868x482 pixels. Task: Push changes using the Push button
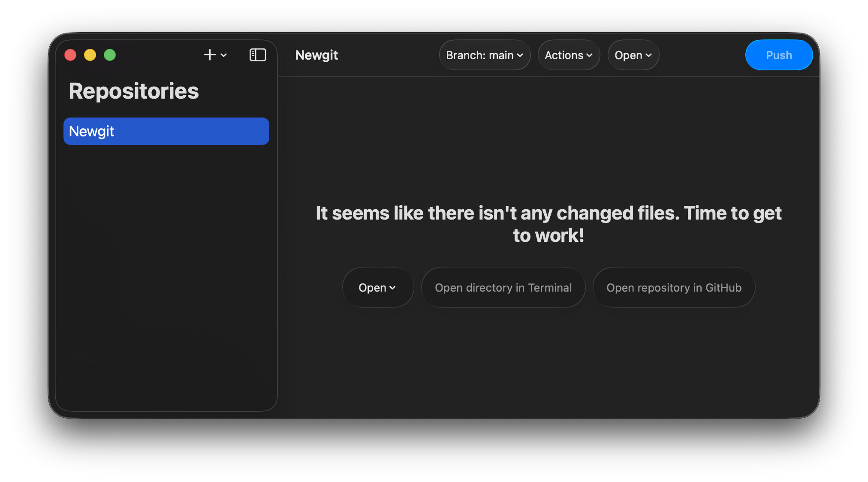pyautogui.click(x=779, y=55)
